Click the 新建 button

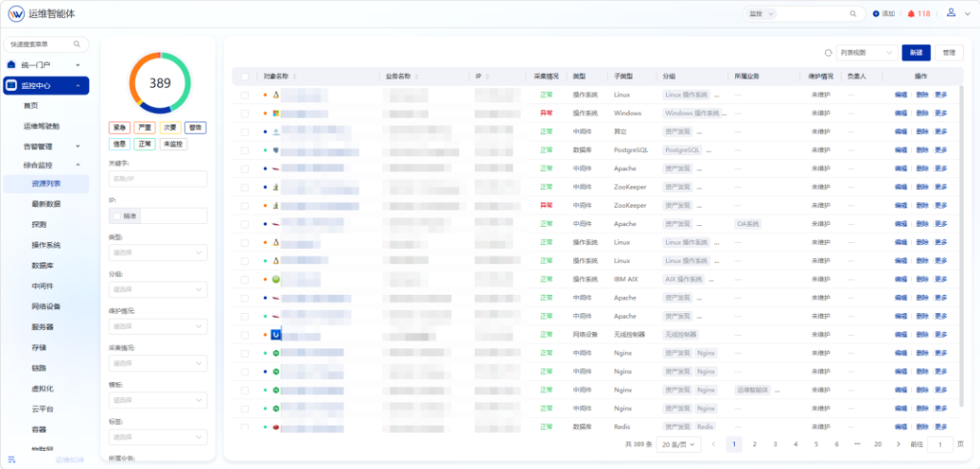(x=916, y=53)
